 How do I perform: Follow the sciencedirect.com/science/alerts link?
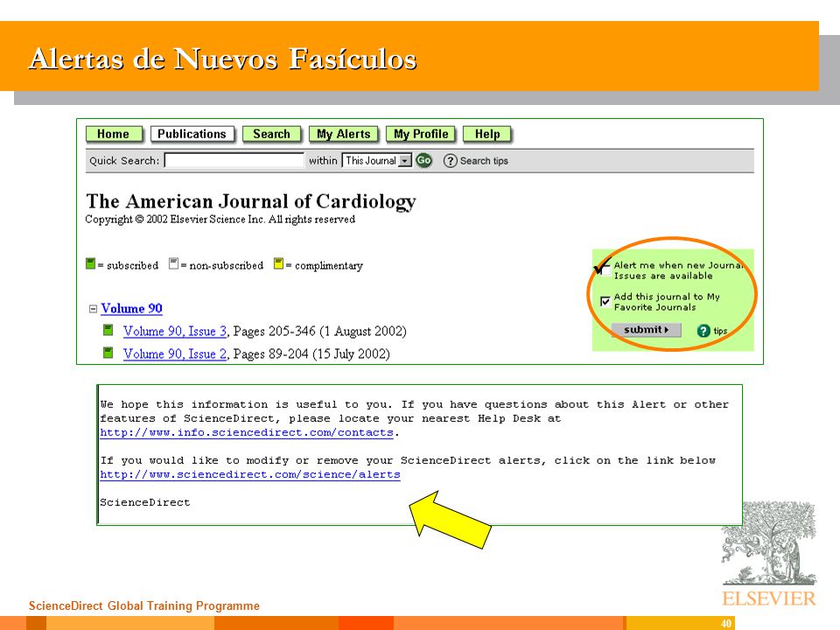point(250,474)
